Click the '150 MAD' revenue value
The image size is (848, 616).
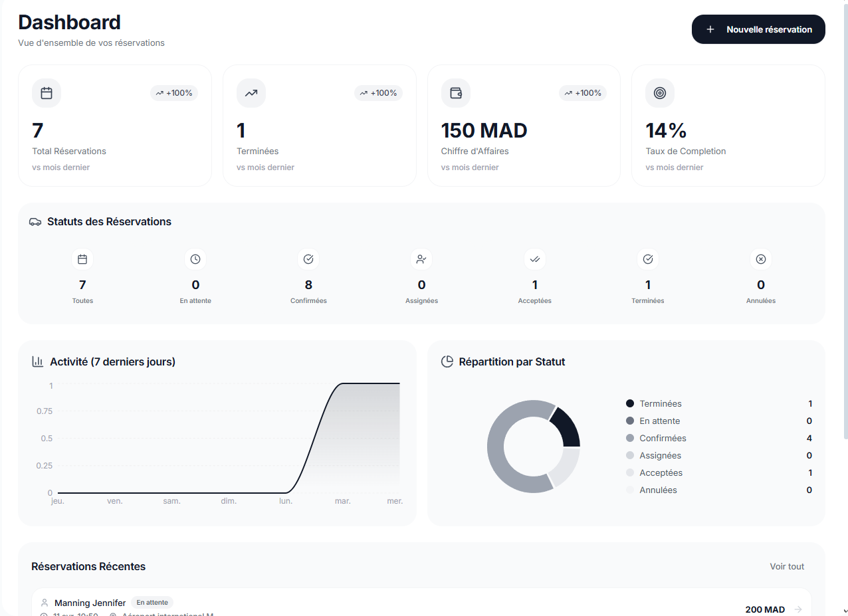tap(484, 130)
